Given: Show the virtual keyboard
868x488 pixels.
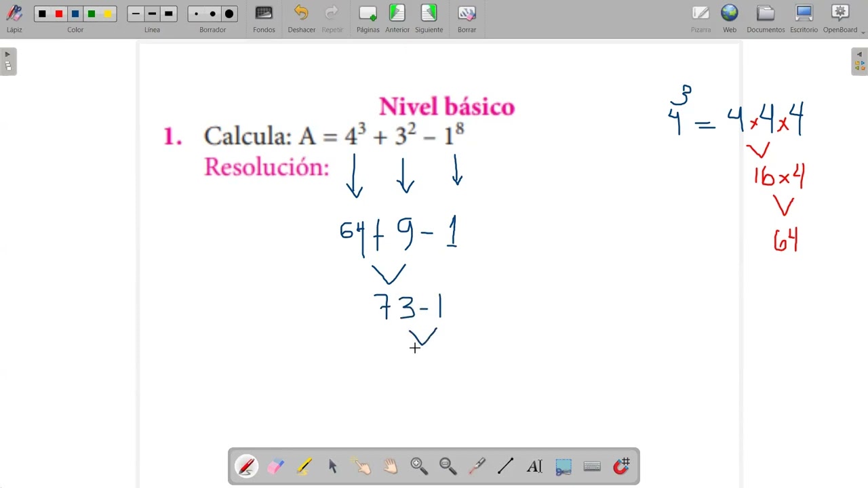Looking at the screenshot, I should 592,466.
